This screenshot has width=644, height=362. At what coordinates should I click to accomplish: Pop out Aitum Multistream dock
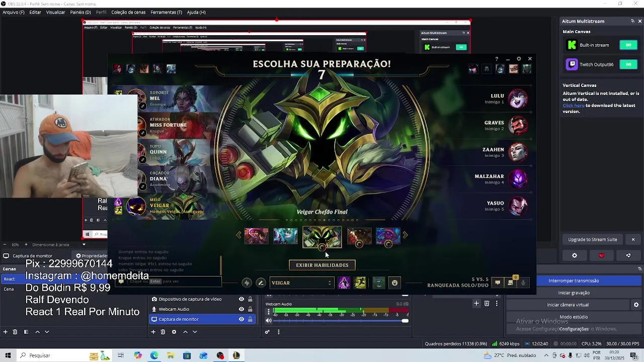632,21
